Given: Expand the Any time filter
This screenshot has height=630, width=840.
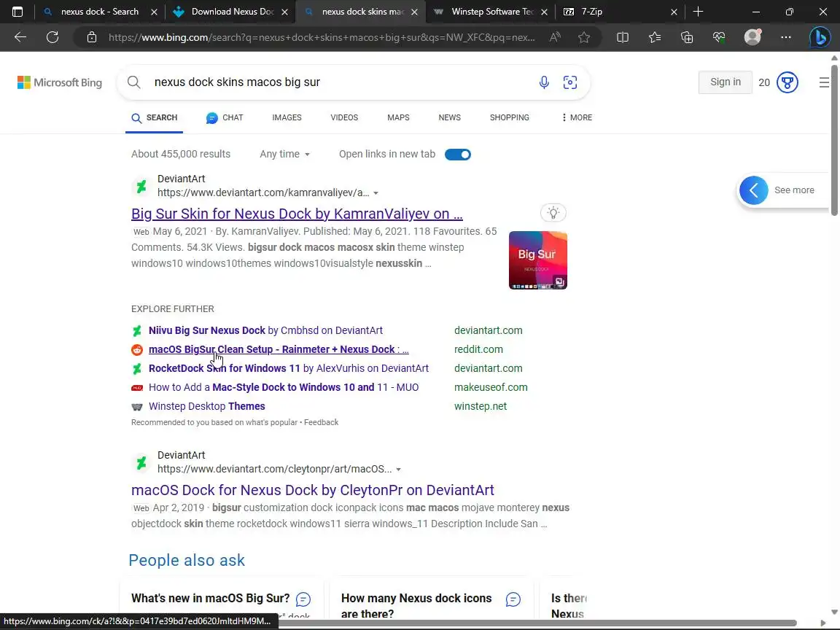Looking at the screenshot, I should tap(284, 155).
